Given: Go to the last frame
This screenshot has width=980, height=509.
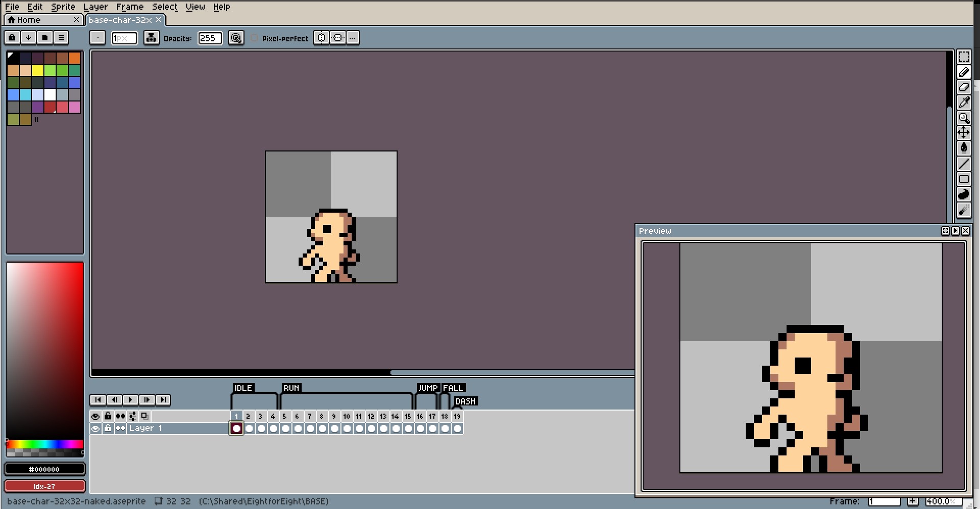Looking at the screenshot, I should (163, 400).
